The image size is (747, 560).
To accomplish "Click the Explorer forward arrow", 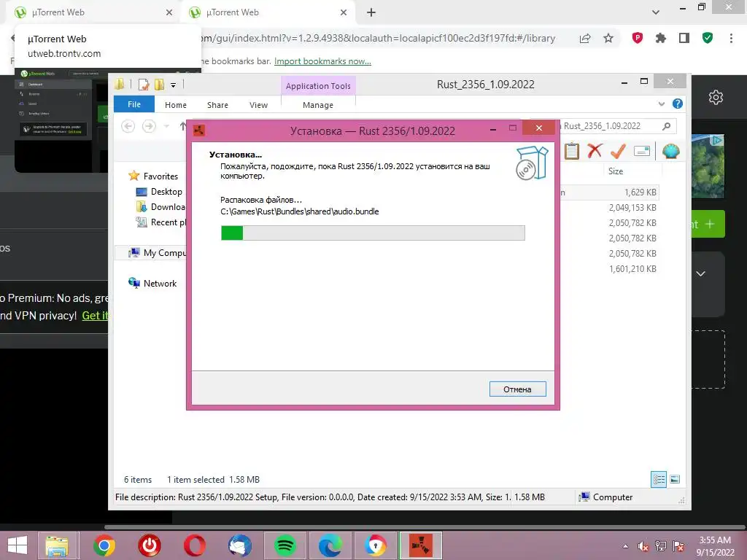I will pos(149,126).
